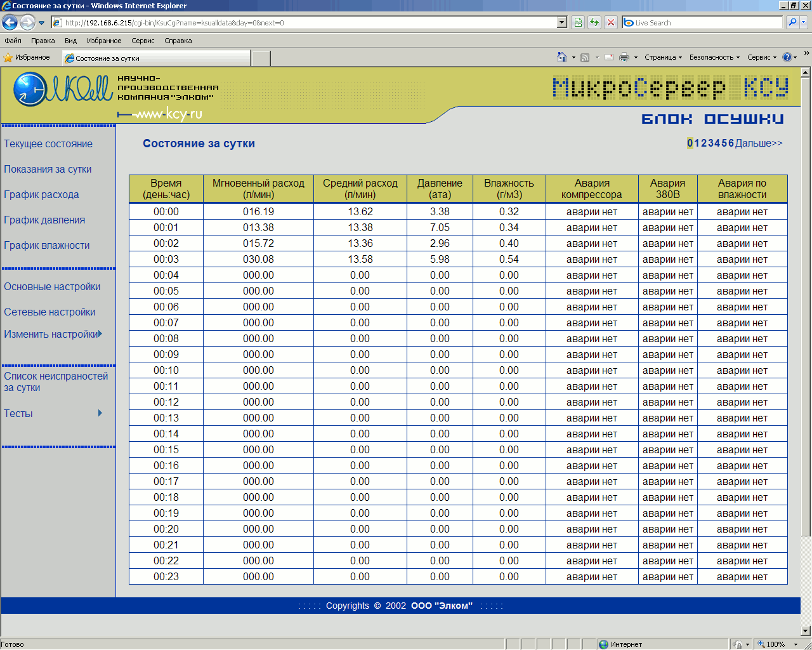Open the Избранное menu in the menu bar

(104, 41)
